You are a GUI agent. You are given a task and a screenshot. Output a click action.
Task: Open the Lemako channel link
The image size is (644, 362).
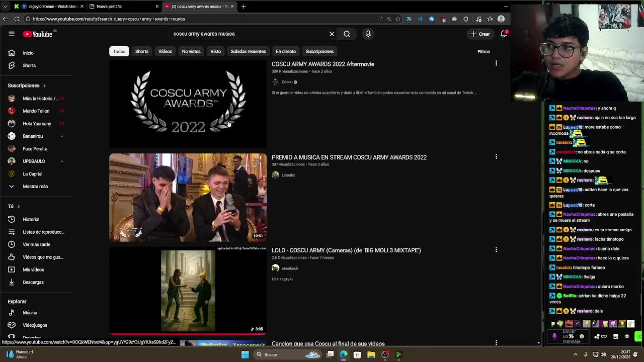point(288,175)
